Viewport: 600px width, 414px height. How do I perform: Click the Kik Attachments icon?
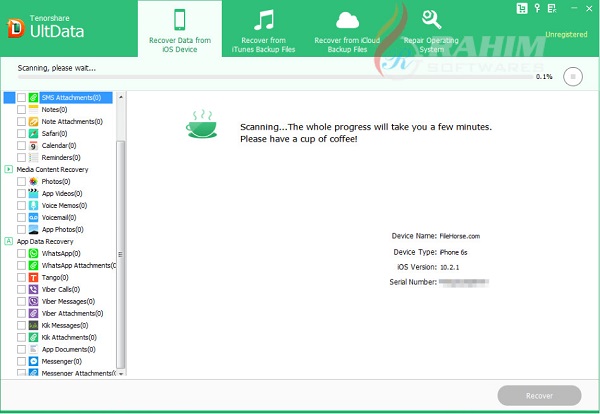click(33, 337)
